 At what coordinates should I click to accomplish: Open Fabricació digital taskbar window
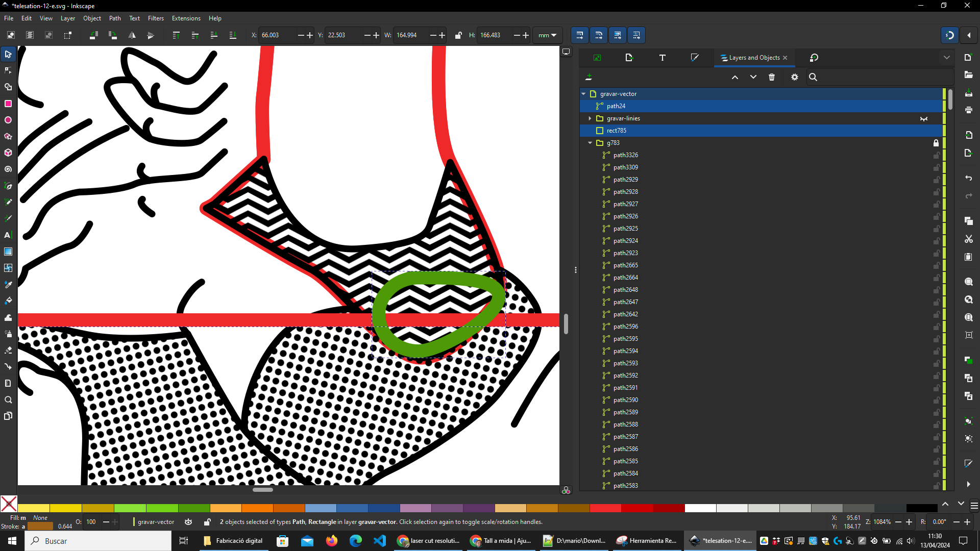click(x=234, y=541)
